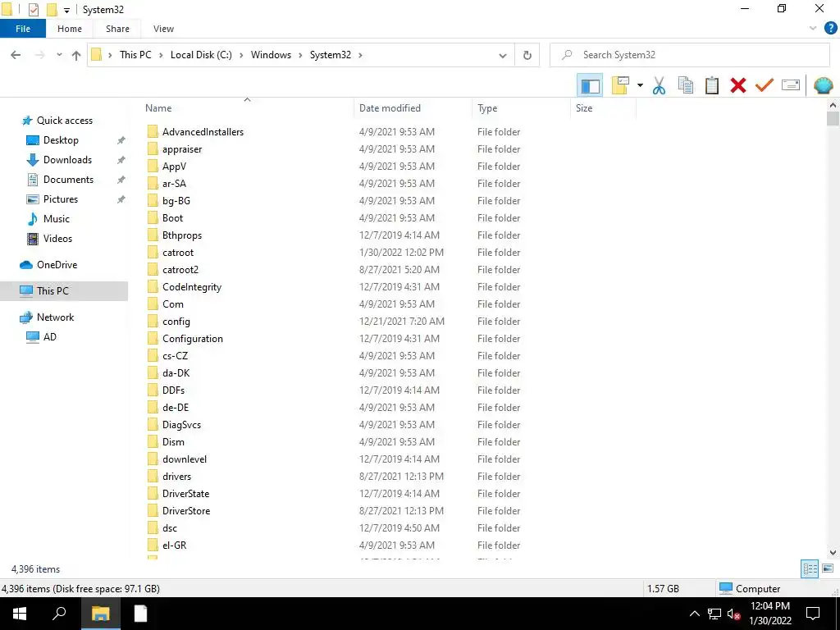Open Desktop in navigation pane
This screenshot has height=630, width=840.
[61, 140]
